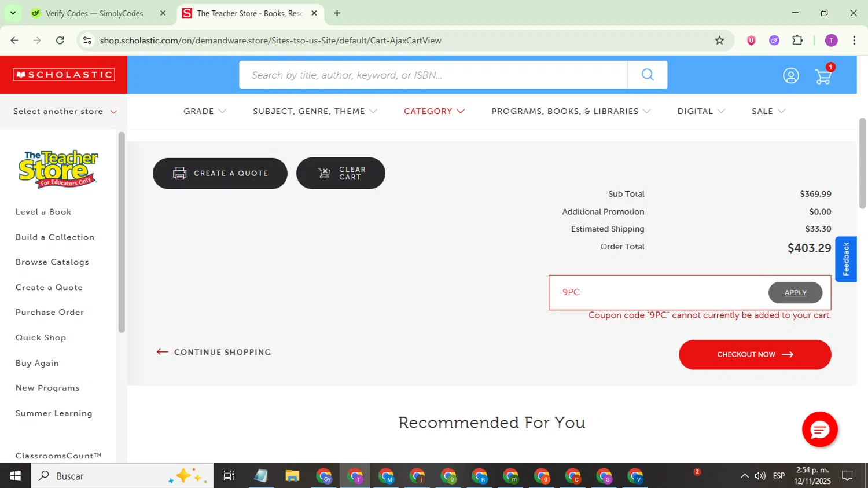Open new browser tab
This screenshot has width=868, height=488.
[x=337, y=13]
